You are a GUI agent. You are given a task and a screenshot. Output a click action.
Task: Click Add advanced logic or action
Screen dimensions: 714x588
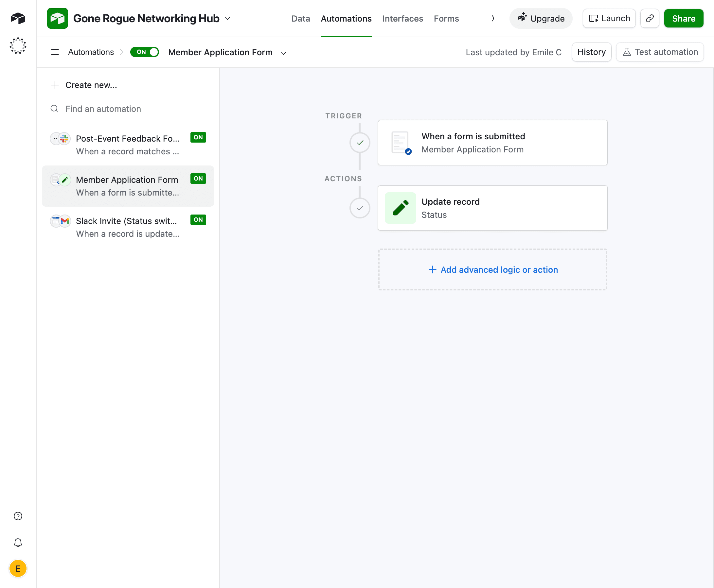492,269
